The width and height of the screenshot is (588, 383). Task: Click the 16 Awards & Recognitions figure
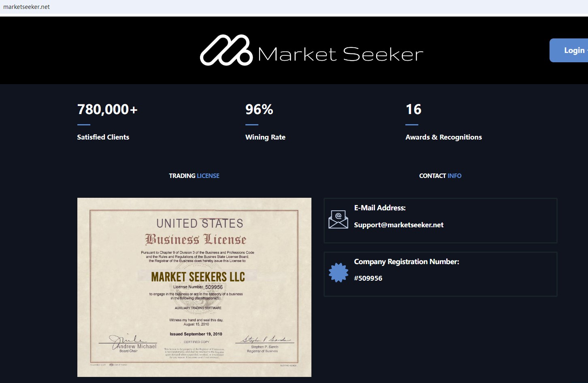click(413, 110)
